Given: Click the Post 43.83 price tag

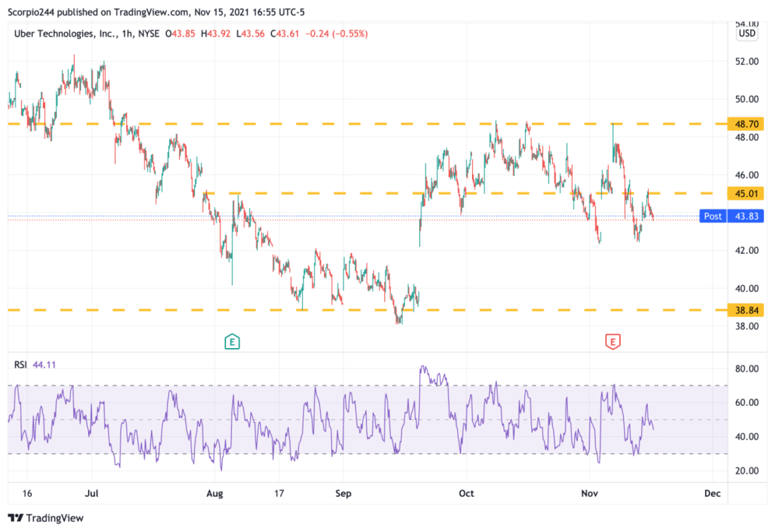Looking at the screenshot, I should tap(731, 216).
